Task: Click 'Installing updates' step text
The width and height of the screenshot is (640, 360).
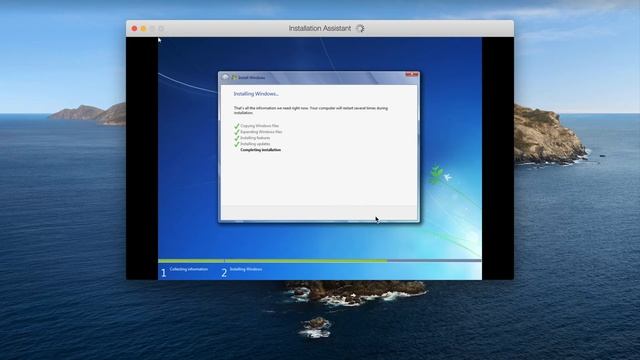Action: click(x=255, y=144)
